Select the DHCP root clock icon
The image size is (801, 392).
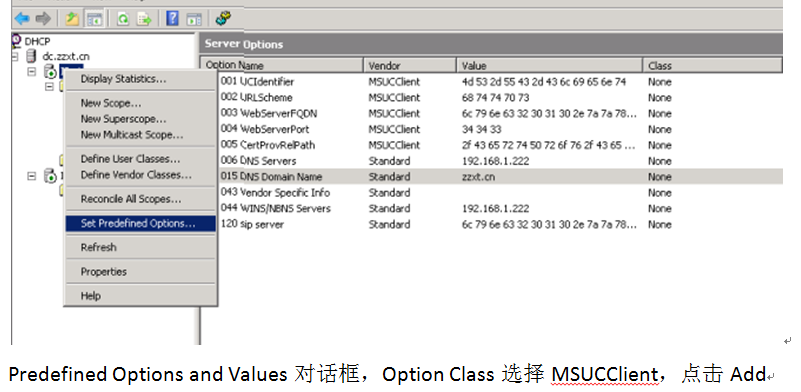pyautogui.click(x=17, y=41)
